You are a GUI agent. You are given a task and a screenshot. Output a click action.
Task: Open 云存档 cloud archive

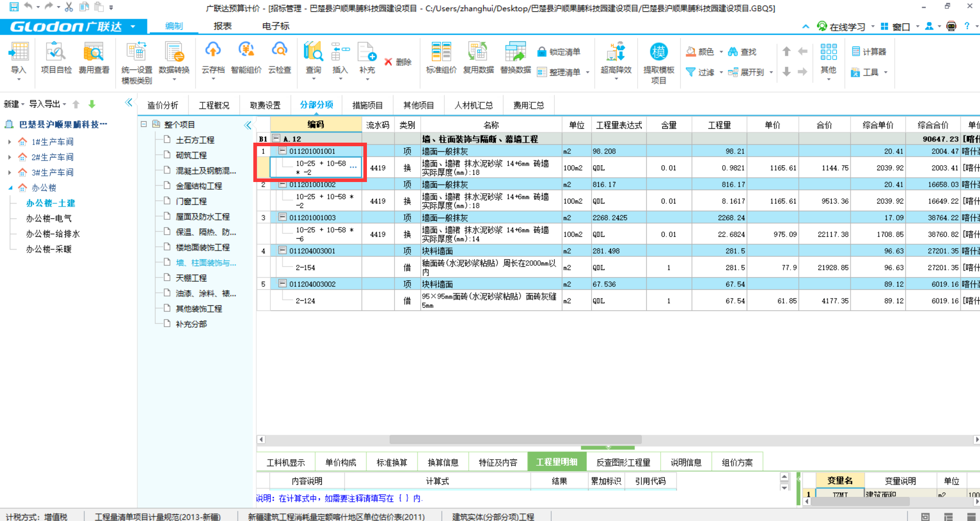click(x=213, y=59)
